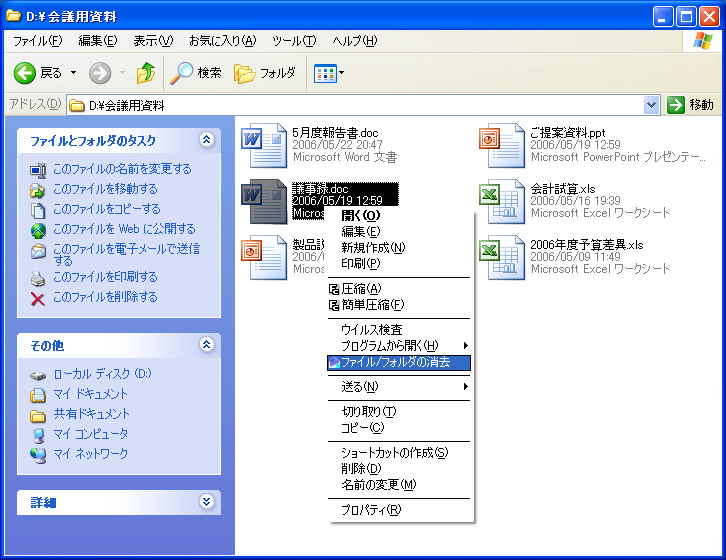This screenshot has height=560, width=726.
Task: Expand the 送る(N) submenu arrow
Action: pyautogui.click(x=466, y=386)
